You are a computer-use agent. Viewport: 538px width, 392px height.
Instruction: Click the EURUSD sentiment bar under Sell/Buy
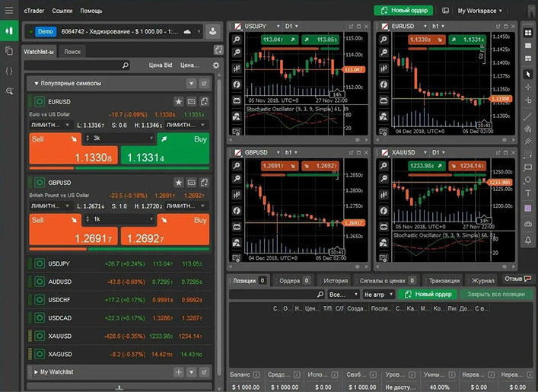click(119, 168)
